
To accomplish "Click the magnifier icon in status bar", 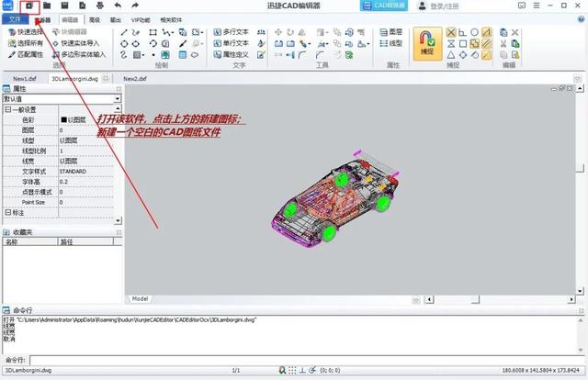I will tap(282, 370).
